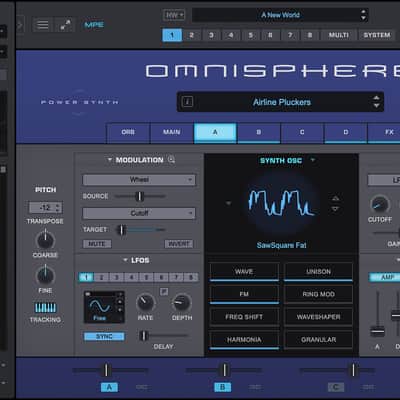
Task: Select LFO number 2
Action: (x=101, y=277)
